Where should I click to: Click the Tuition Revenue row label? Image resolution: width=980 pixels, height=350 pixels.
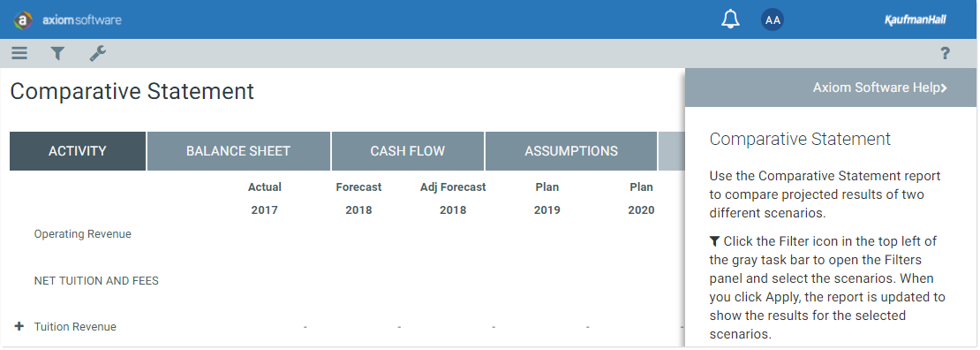coord(75,327)
